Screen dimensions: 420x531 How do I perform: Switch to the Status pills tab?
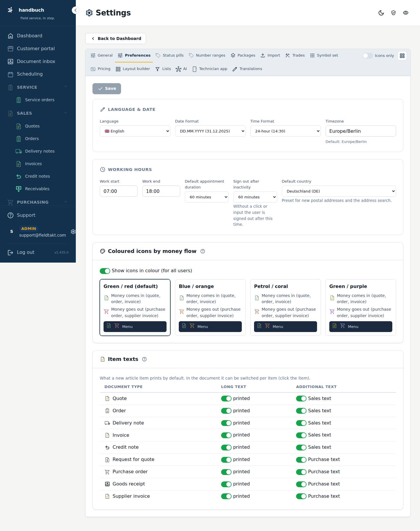pos(170,55)
